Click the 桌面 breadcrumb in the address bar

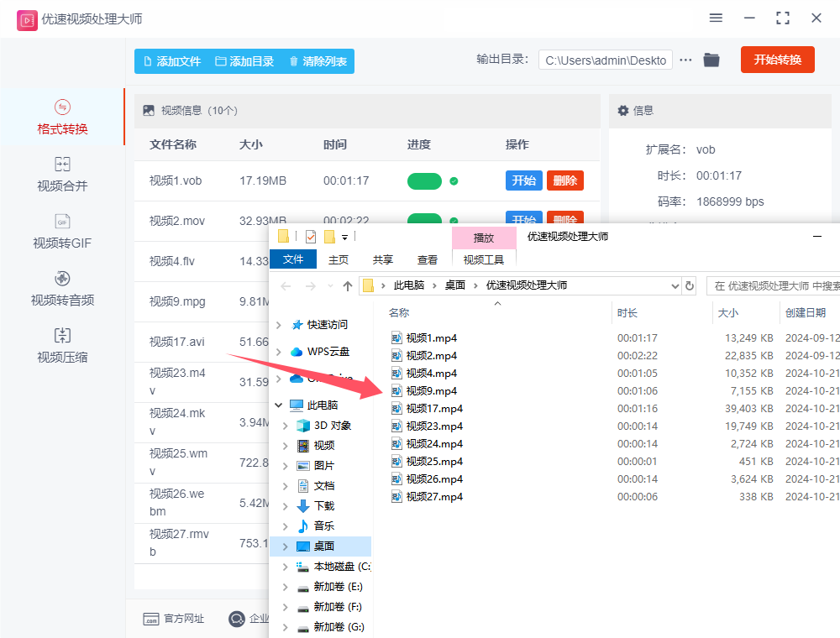coord(454,285)
